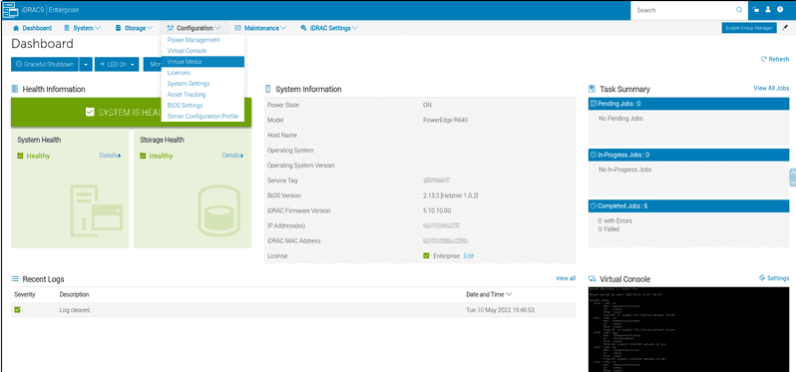Expand the Maintenance menu
Screen dimensions: 796x372
pyautogui.click(x=260, y=28)
